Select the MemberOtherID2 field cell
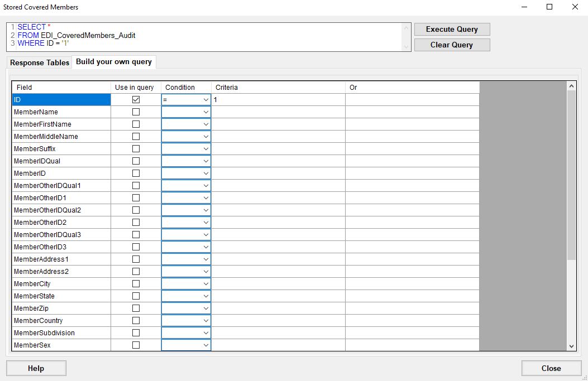Image resolution: width=588 pixels, height=381 pixels. click(x=61, y=223)
